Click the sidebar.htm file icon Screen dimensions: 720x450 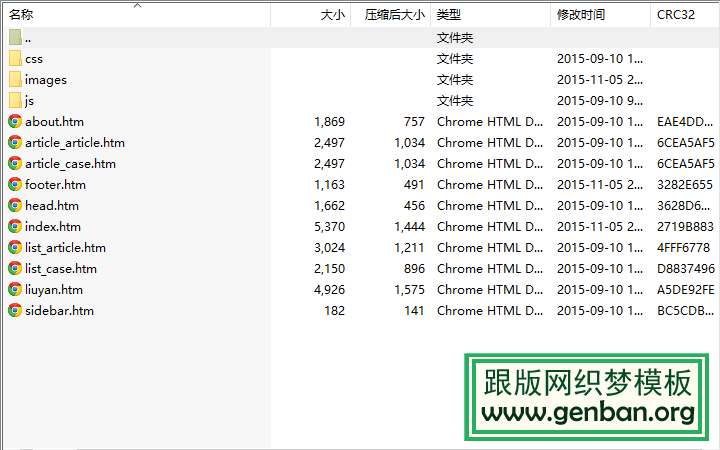pyautogui.click(x=15, y=310)
